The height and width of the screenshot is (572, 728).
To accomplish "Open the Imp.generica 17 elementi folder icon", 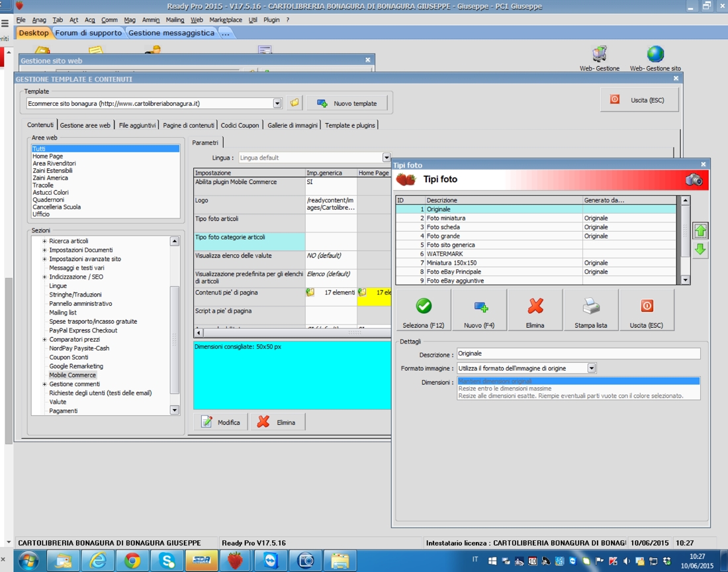I will coord(310,293).
